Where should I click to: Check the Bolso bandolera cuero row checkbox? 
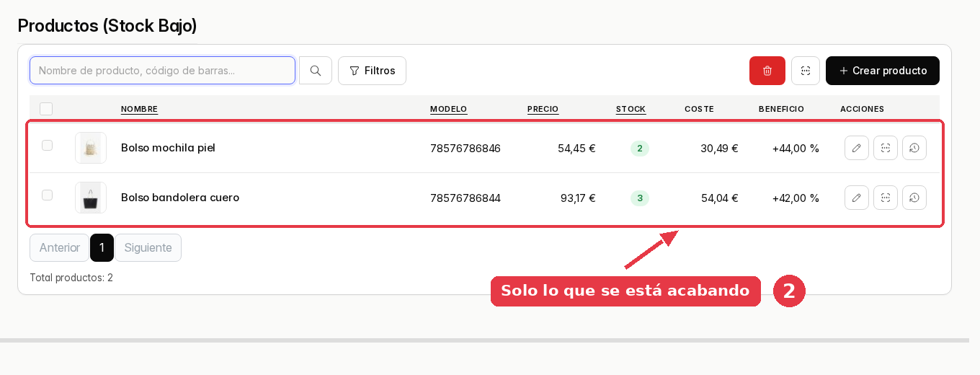click(x=47, y=195)
